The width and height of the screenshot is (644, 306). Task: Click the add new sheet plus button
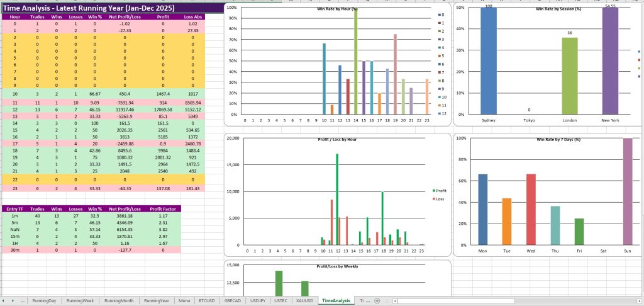pos(377,301)
